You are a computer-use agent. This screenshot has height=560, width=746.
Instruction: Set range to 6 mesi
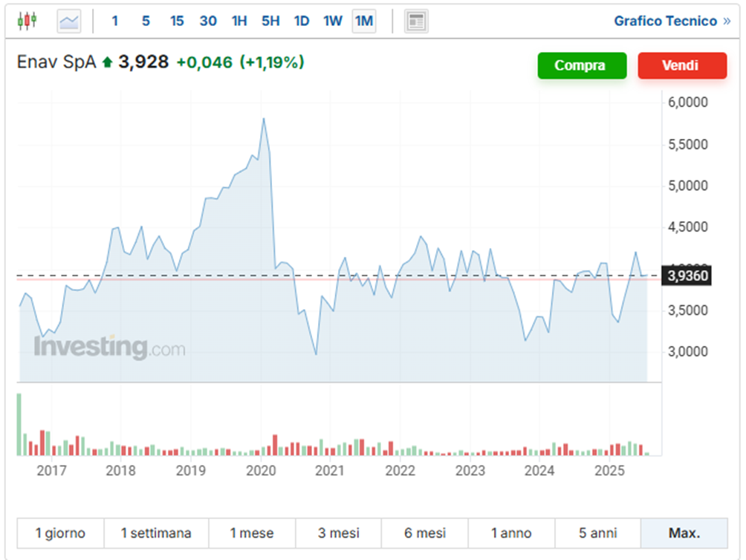pyautogui.click(x=425, y=533)
